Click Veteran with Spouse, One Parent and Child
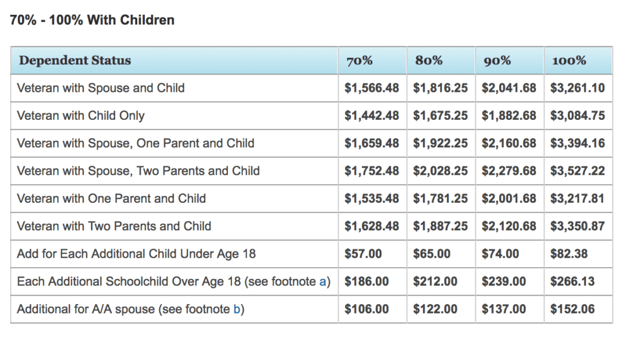Viewport: 644px width, 344px height. coord(135,143)
